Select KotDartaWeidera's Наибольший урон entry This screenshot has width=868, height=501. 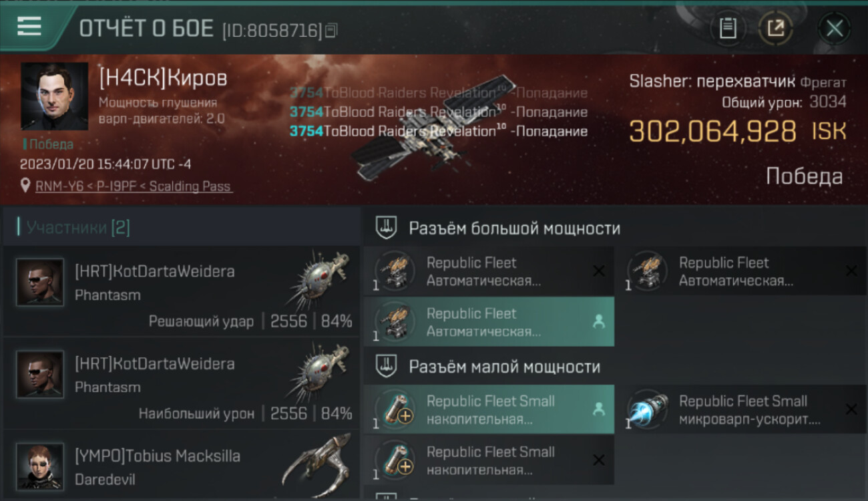[x=182, y=383]
